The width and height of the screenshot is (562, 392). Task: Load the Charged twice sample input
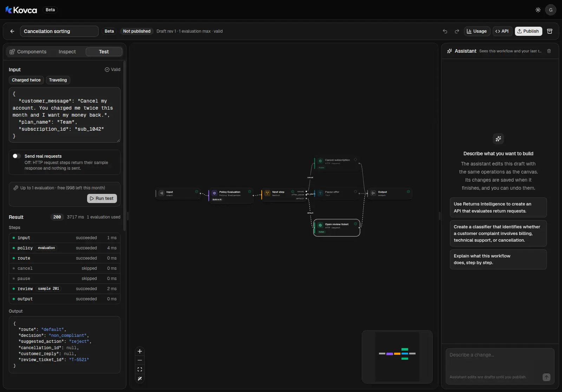(x=26, y=80)
